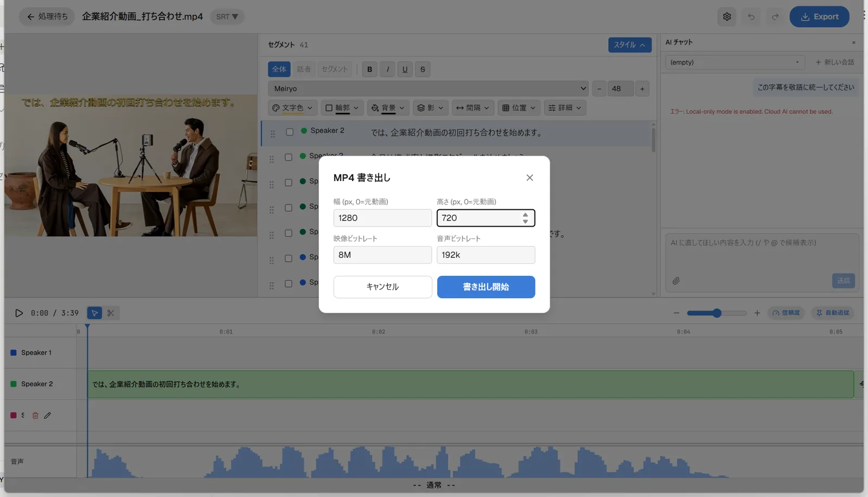Check the seventh segment row checkbox

pyautogui.click(x=289, y=283)
